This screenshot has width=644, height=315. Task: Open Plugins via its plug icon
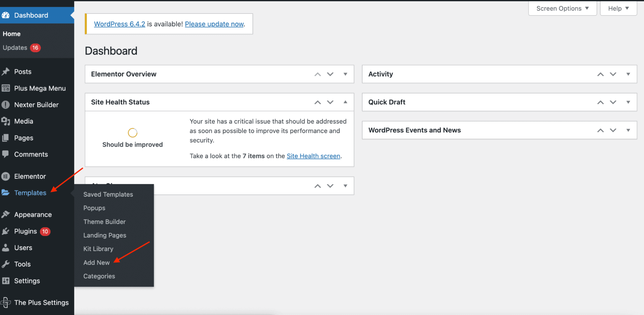click(x=6, y=231)
